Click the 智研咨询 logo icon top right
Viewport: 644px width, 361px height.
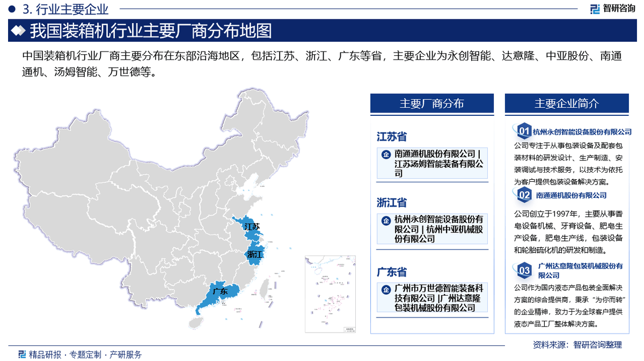coord(594,9)
